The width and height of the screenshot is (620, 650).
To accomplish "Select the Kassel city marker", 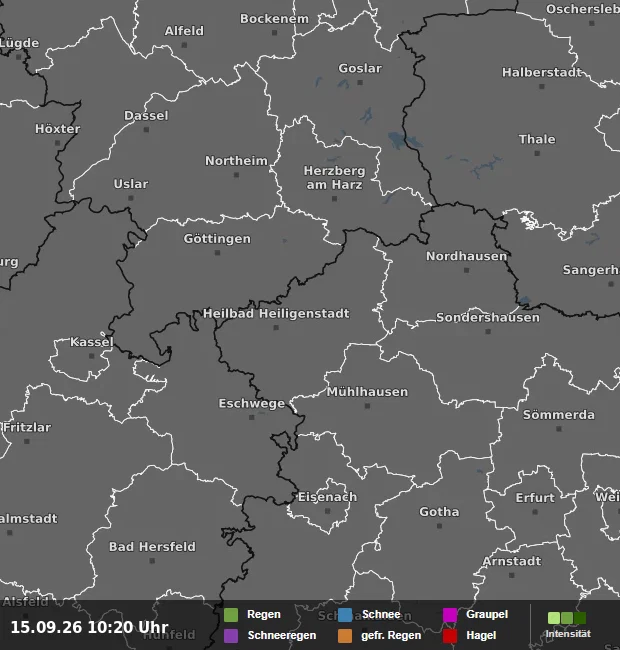I will [92, 356].
